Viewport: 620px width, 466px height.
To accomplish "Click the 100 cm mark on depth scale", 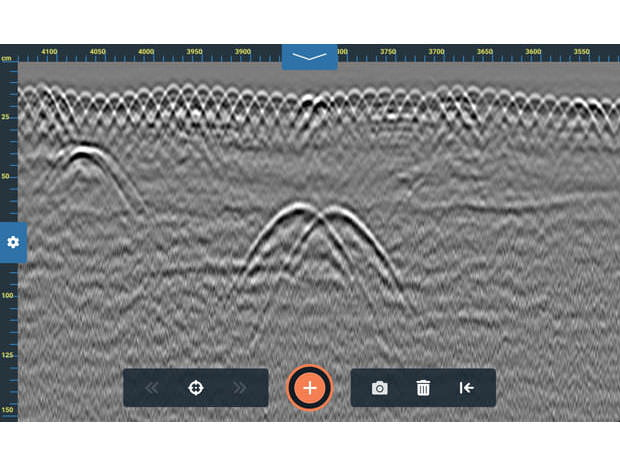I will pyautogui.click(x=8, y=296).
